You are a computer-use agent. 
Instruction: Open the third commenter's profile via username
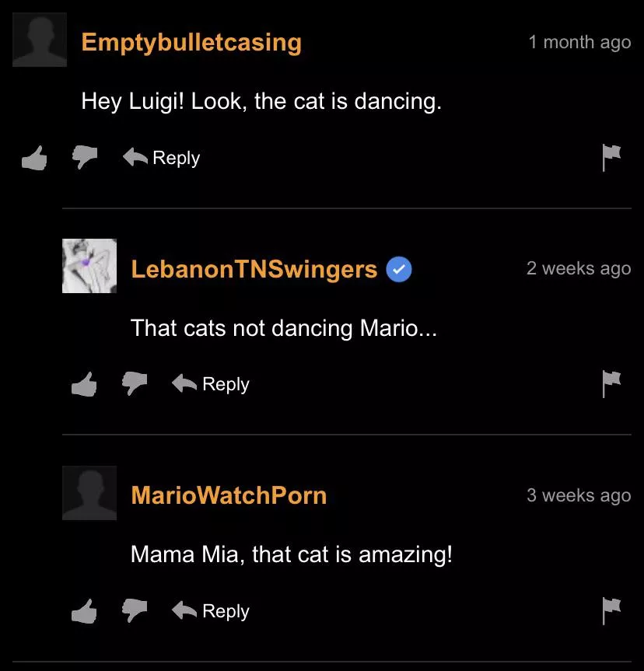229,495
